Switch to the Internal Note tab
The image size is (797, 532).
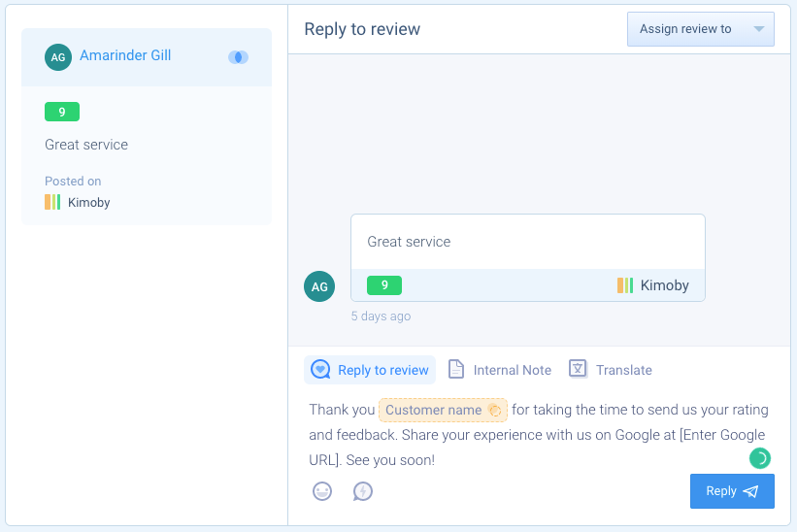coord(500,370)
